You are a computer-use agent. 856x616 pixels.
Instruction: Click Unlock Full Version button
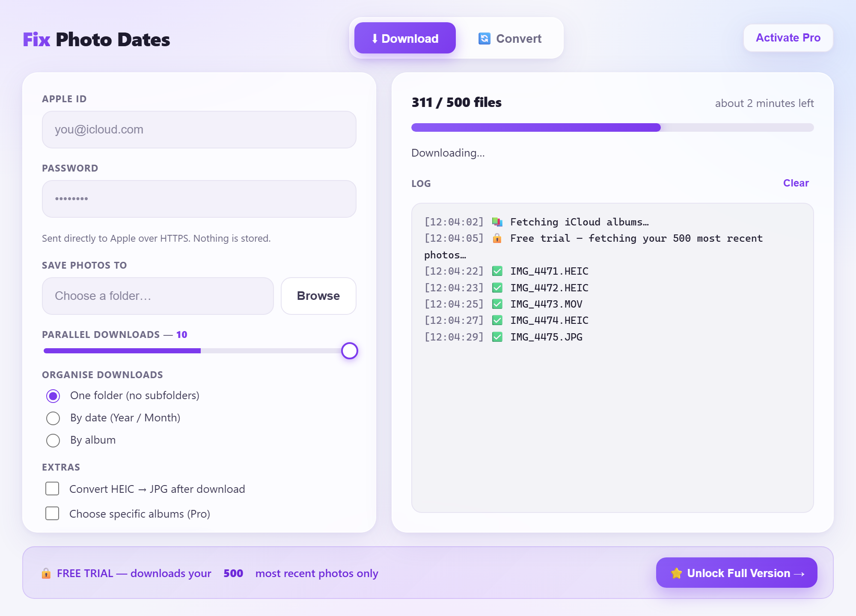pos(737,573)
